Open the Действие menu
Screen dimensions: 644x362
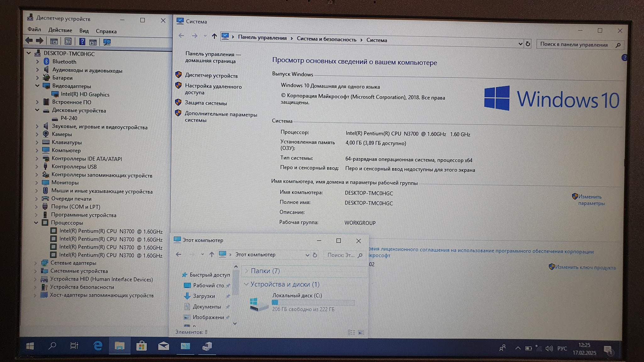coord(60,30)
